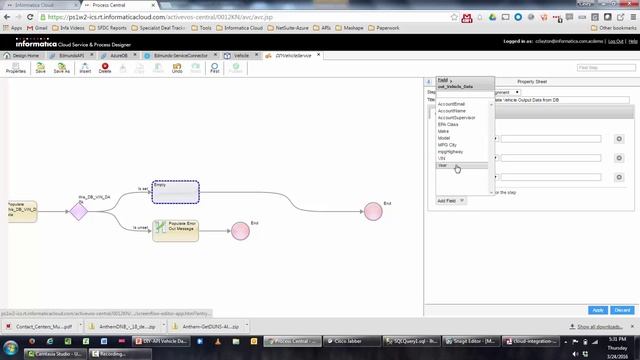Choose VIN from field list
The width and height of the screenshot is (640, 360).
441,158
